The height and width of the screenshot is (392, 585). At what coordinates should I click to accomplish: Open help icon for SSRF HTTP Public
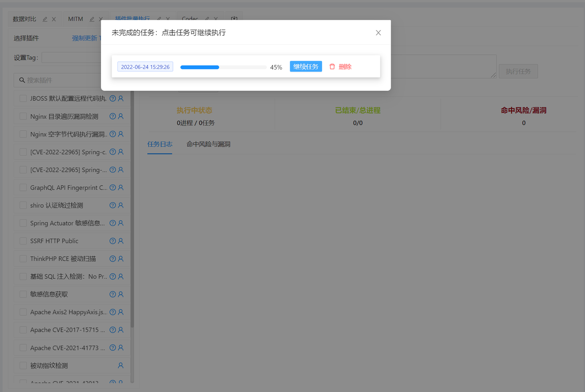click(x=112, y=241)
